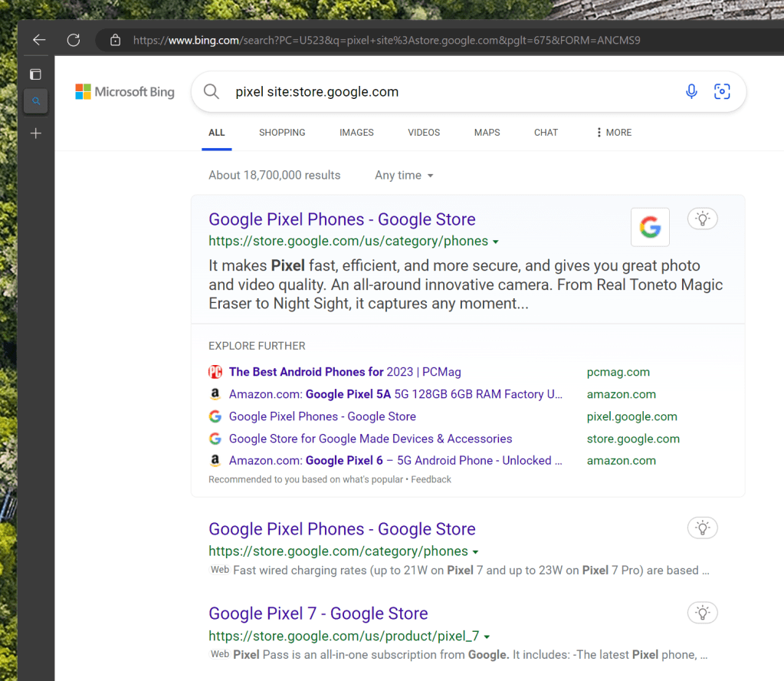Click lightbulb icon beside first search result

tap(702, 219)
